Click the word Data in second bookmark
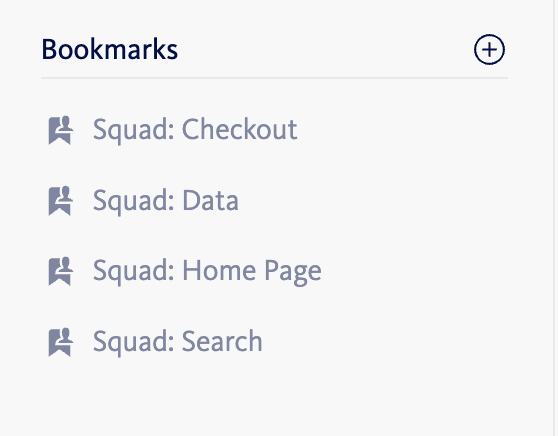This screenshot has width=558, height=436. pos(210,200)
